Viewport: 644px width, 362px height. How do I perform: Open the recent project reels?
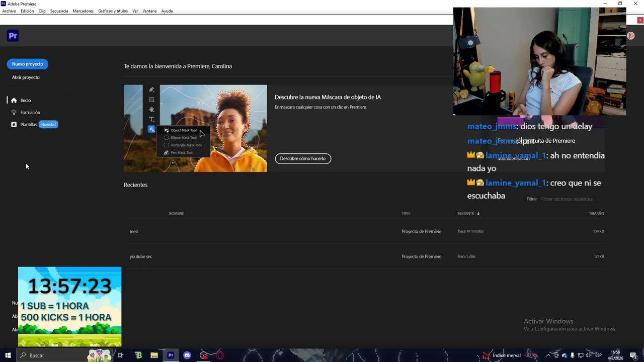134,231
